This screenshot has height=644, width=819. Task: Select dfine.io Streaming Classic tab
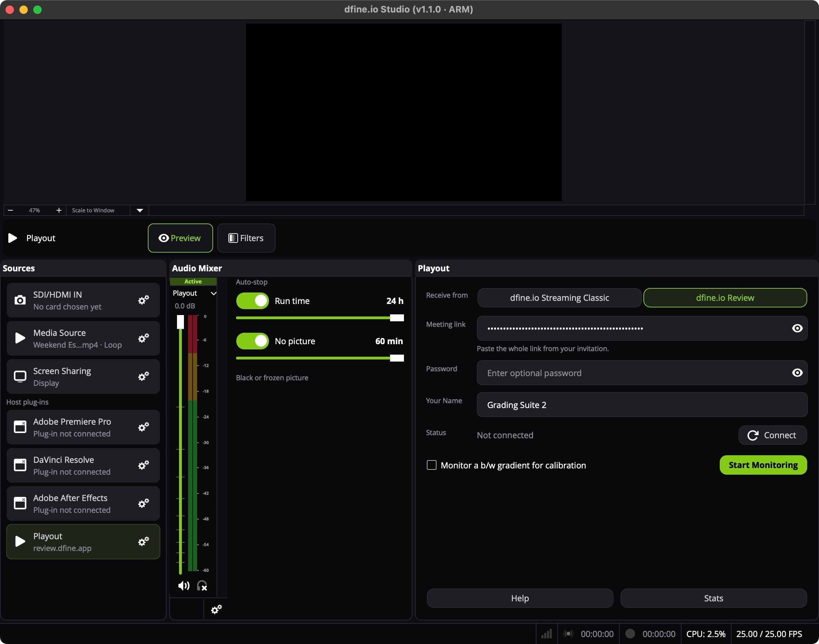pyautogui.click(x=559, y=298)
